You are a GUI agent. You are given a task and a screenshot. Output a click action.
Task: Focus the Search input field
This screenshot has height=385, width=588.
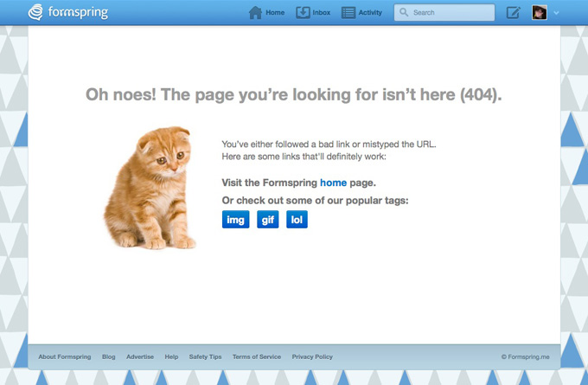[x=444, y=12]
